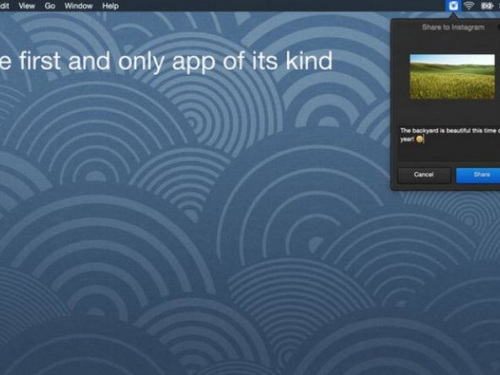The width and height of the screenshot is (500, 375).
Task: Open the Go menu
Action: (x=50, y=6)
